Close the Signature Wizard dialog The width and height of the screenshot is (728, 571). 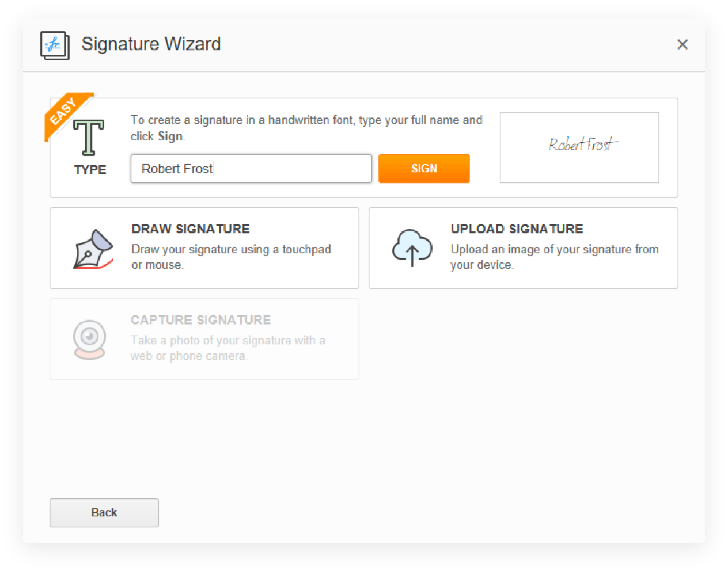pyautogui.click(x=682, y=44)
